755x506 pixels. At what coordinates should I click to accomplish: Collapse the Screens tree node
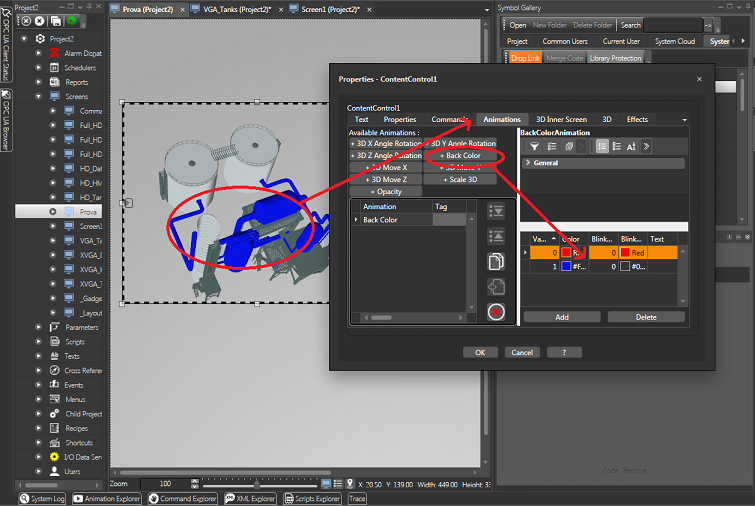tap(39, 97)
